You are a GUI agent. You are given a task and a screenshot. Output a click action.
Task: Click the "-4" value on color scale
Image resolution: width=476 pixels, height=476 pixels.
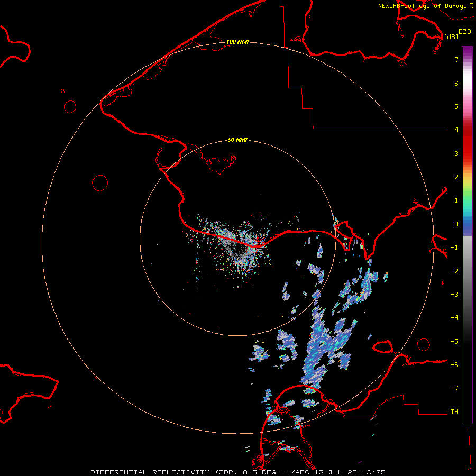454,318
